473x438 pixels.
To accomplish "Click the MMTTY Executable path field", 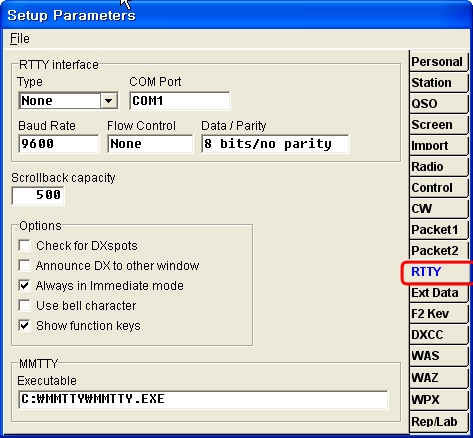I will tap(203, 399).
